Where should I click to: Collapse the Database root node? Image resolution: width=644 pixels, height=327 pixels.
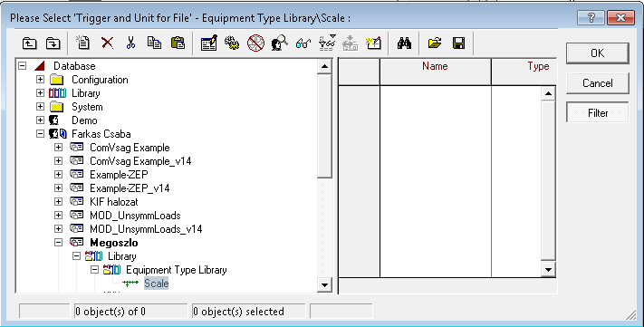tap(22, 66)
